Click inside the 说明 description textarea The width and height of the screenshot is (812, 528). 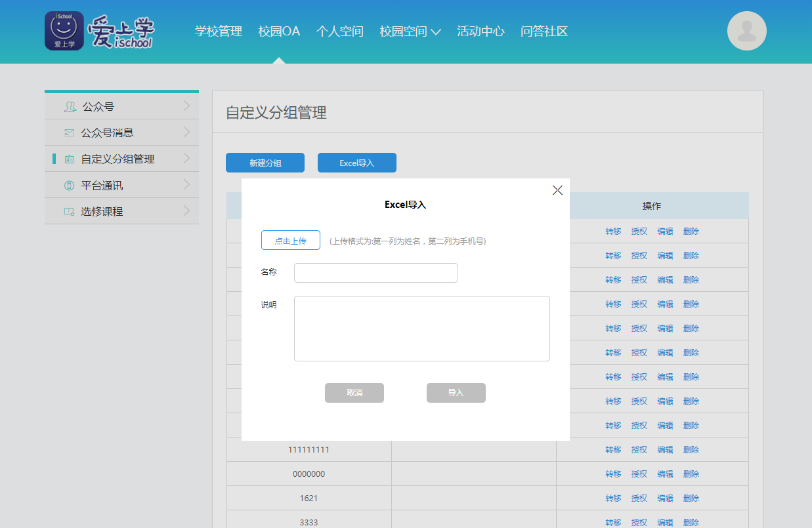pos(421,328)
